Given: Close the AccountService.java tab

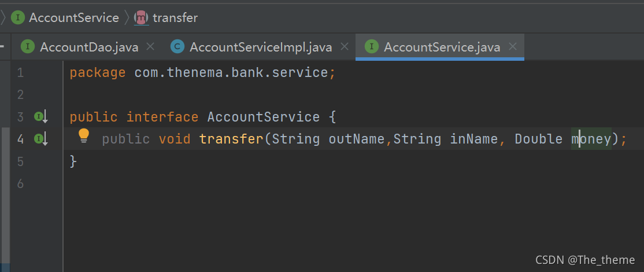Looking at the screenshot, I should click(512, 46).
